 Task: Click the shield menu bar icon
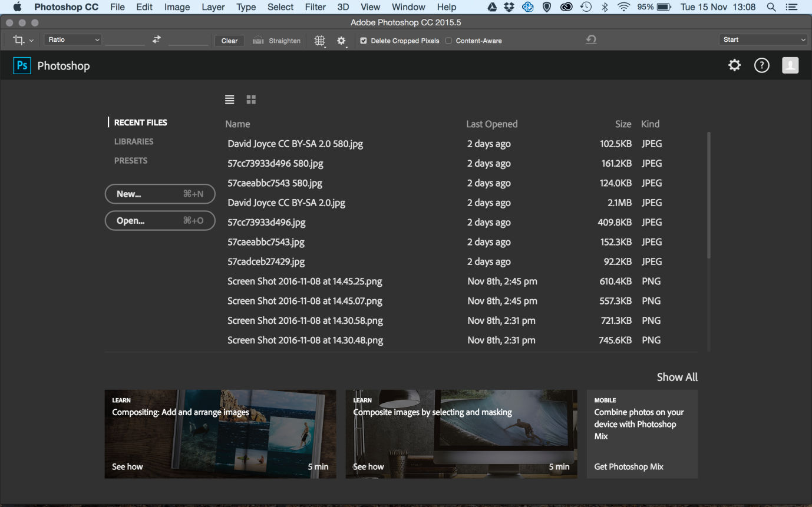[547, 7]
